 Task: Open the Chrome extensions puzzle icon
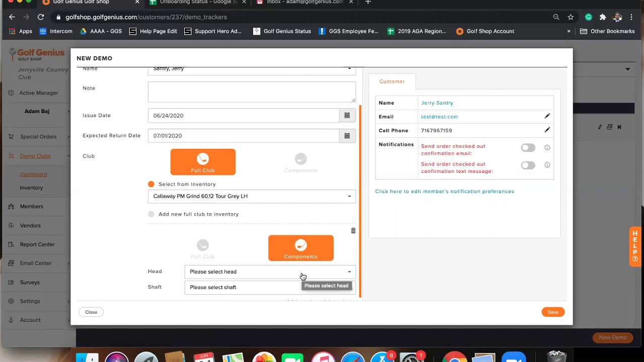click(x=603, y=17)
